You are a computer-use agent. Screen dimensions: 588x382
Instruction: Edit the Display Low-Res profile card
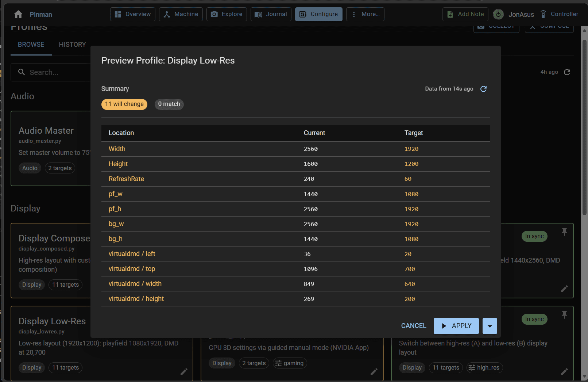(x=184, y=371)
